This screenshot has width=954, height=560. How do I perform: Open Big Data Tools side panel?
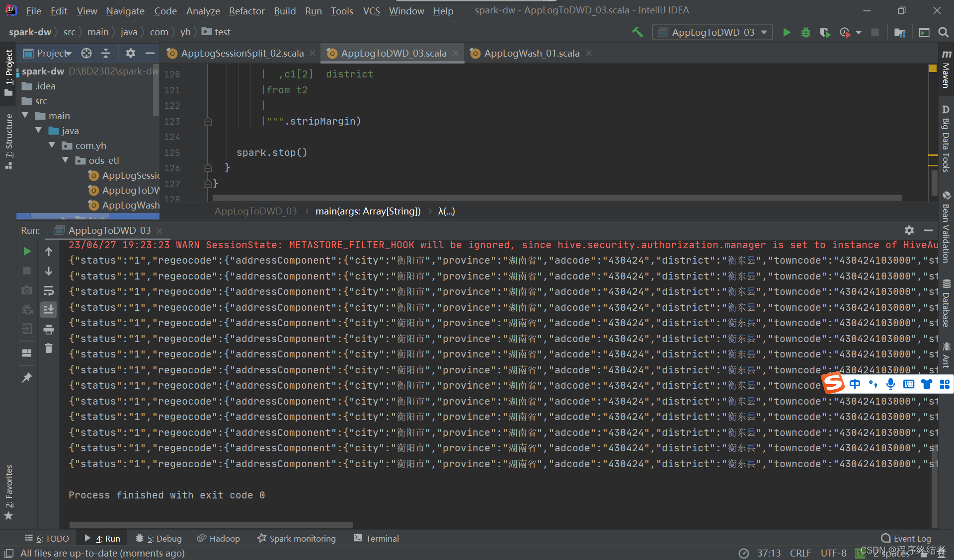pos(946,140)
